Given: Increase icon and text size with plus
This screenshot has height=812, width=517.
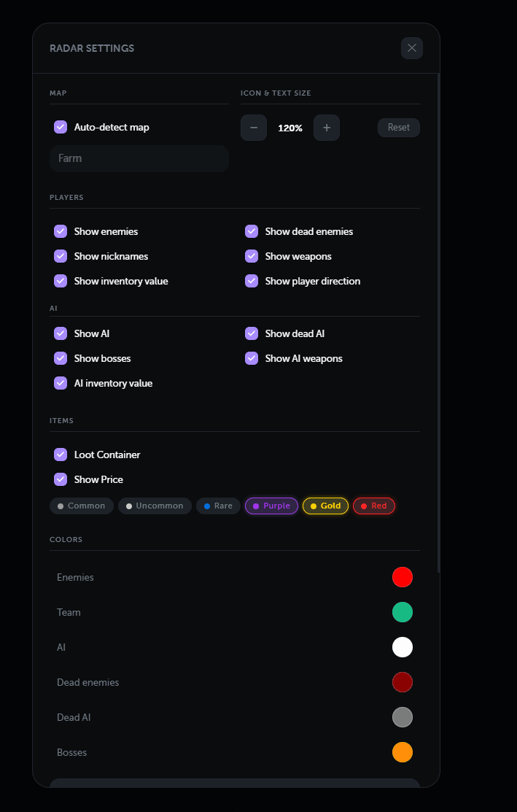Looking at the screenshot, I should point(327,128).
